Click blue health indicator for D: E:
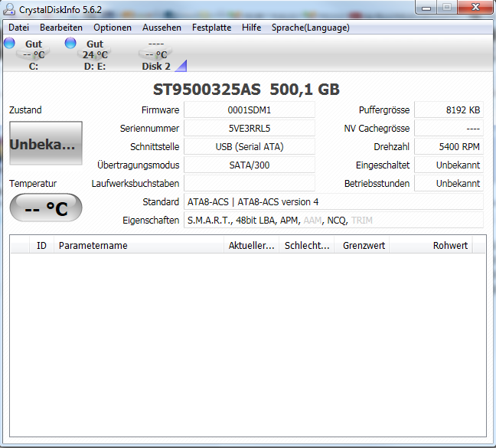 [70, 44]
